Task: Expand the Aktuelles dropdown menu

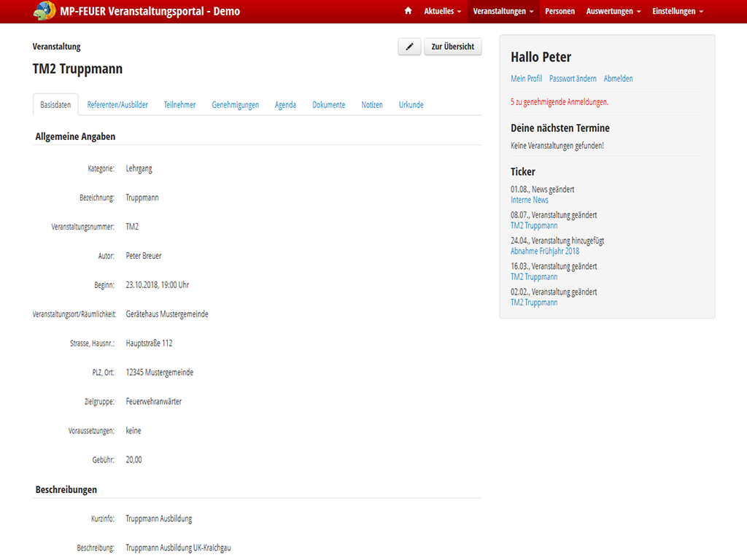Action: click(442, 12)
